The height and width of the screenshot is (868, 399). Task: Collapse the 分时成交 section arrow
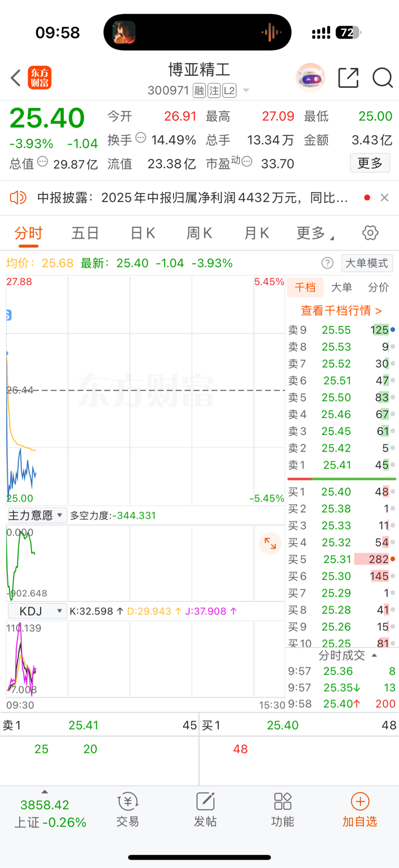coord(375,656)
